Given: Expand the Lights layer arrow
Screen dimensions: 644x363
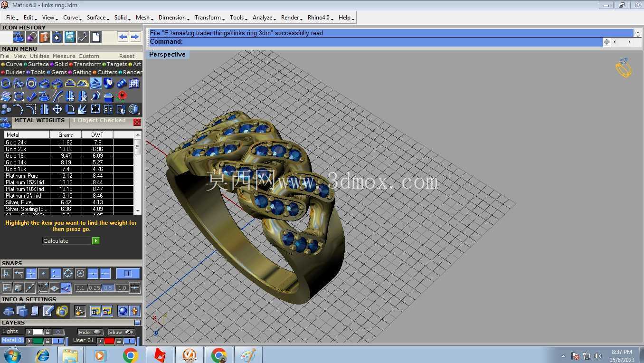Looking at the screenshot, I should 29,332.
